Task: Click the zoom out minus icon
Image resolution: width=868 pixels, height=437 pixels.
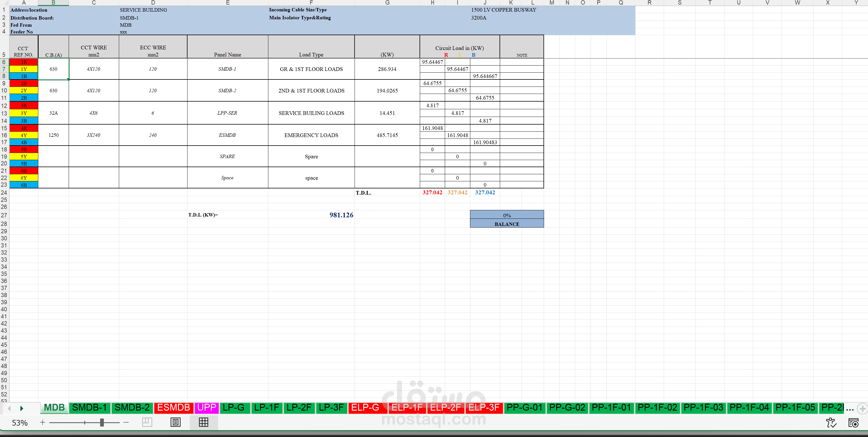Action: (x=126, y=422)
